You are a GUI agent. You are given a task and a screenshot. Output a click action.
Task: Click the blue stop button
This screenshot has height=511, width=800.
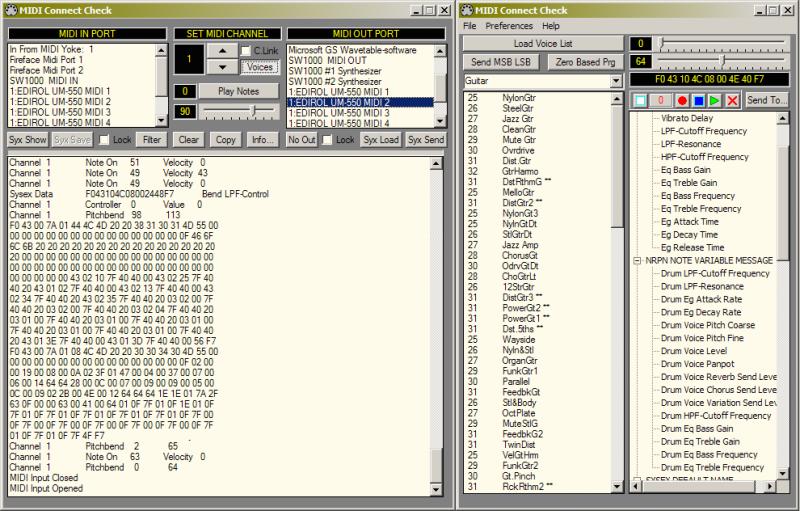pyautogui.click(x=698, y=100)
